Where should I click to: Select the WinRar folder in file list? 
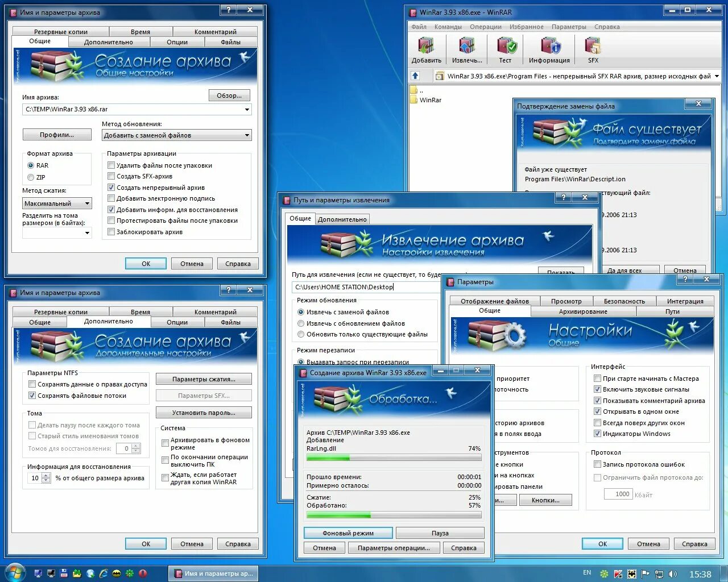pyautogui.click(x=425, y=100)
